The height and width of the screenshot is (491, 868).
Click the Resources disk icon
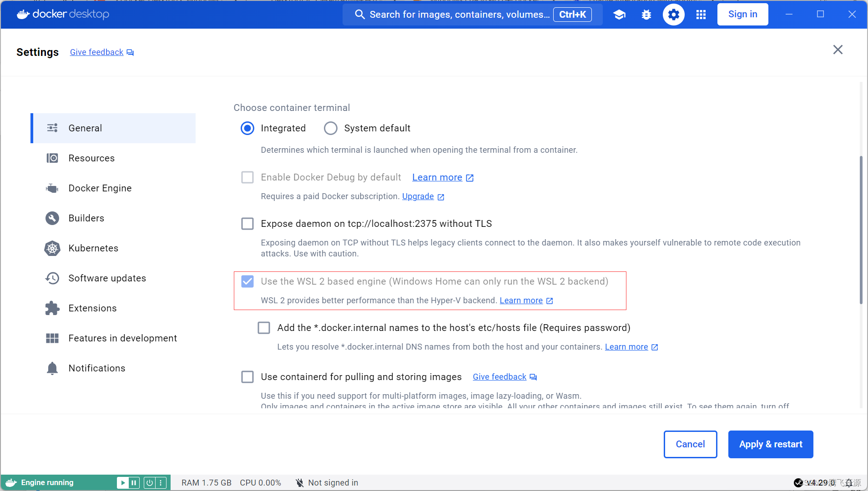(x=52, y=158)
